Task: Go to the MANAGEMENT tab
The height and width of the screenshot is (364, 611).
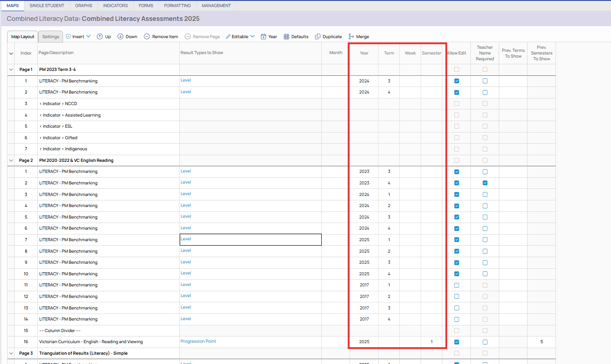Action: 217,6
